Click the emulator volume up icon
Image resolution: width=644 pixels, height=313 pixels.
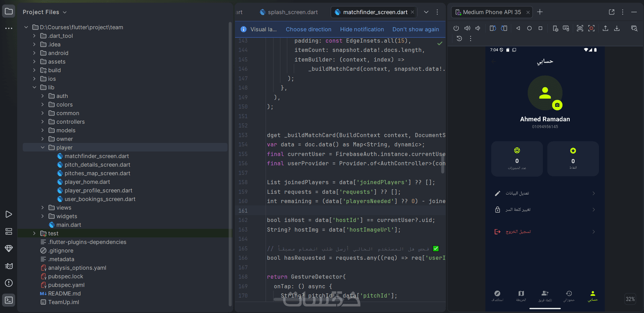[467, 28]
